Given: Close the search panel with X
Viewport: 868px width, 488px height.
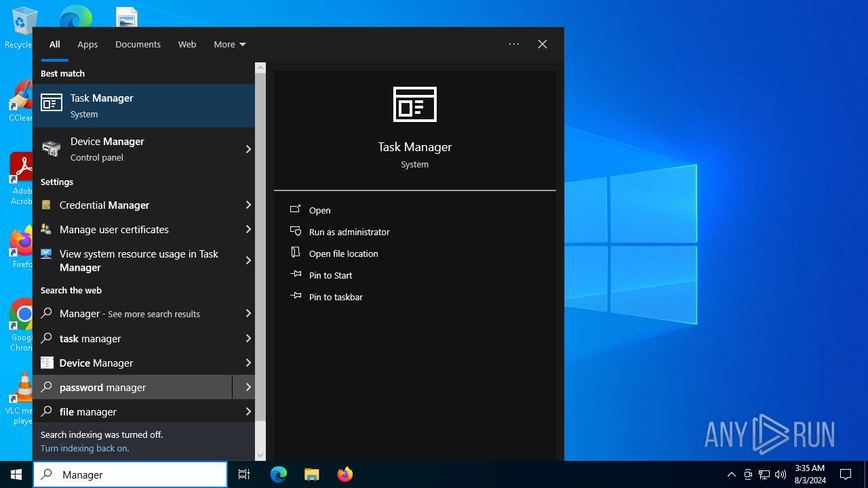Looking at the screenshot, I should (x=542, y=44).
